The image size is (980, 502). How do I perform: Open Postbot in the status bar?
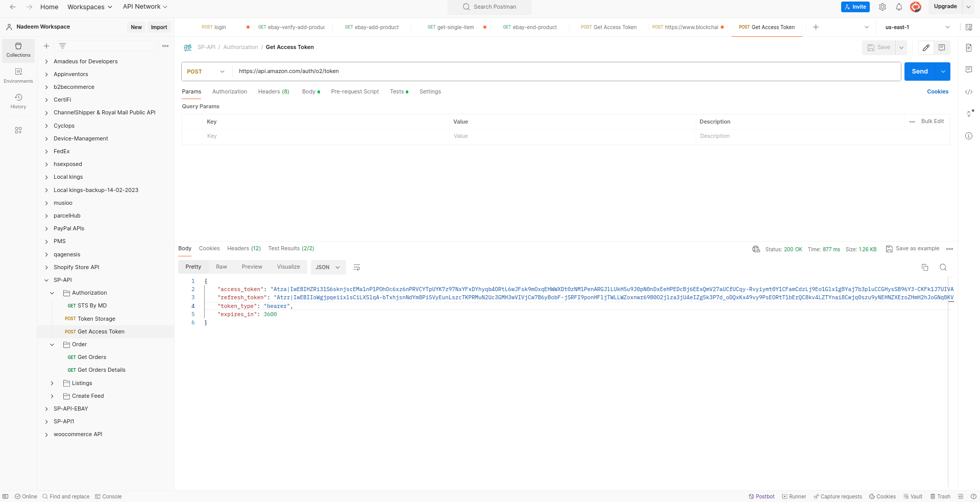tap(762, 496)
